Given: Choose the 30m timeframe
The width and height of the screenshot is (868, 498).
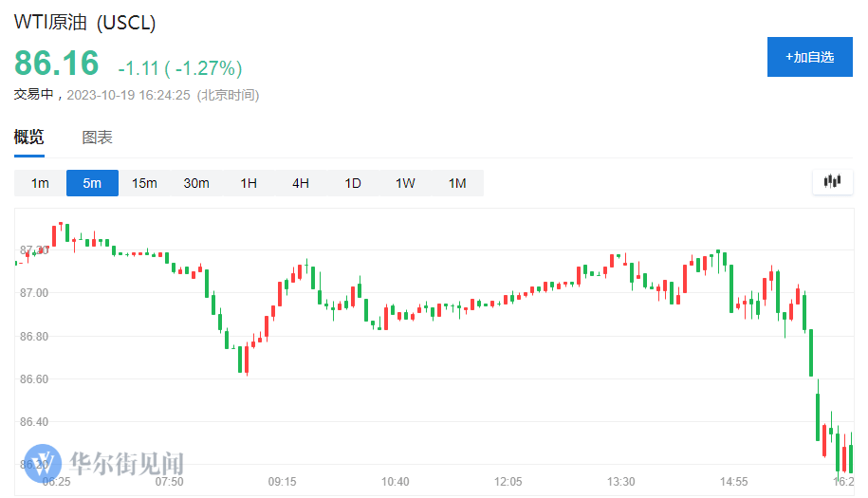Looking at the screenshot, I should pos(196,183).
